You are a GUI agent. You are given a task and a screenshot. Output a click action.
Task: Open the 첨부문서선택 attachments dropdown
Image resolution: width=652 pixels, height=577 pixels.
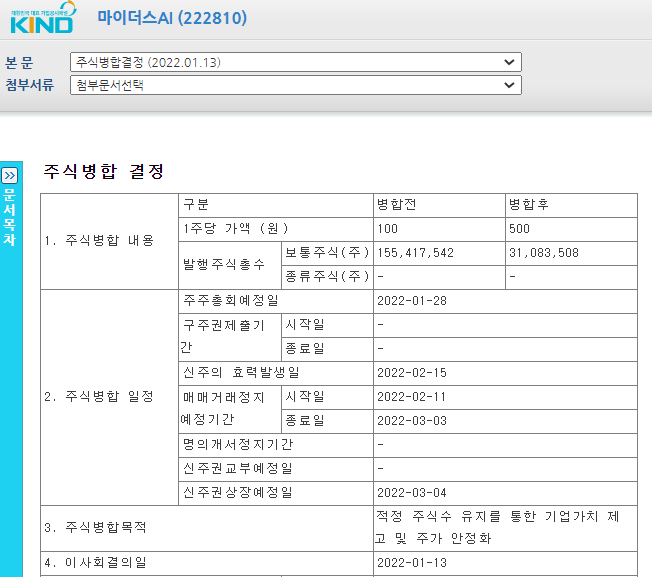coord(296,85)
